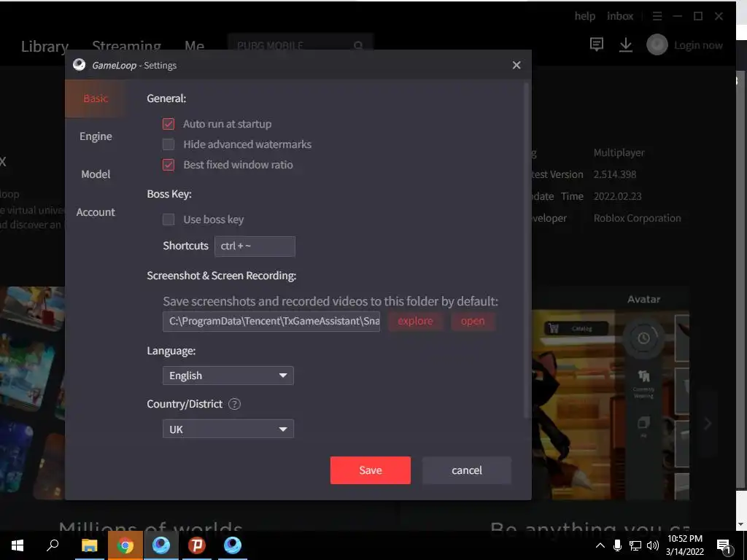This screenshot has height=560, width=747.
Task: Click the messages chat icon in GameLoop
Action: point(597,44)
